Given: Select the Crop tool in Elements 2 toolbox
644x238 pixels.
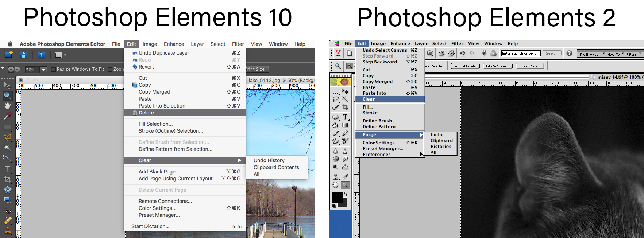Looking at the screenshot, I should pyautogui.click(x=345, y=107).
